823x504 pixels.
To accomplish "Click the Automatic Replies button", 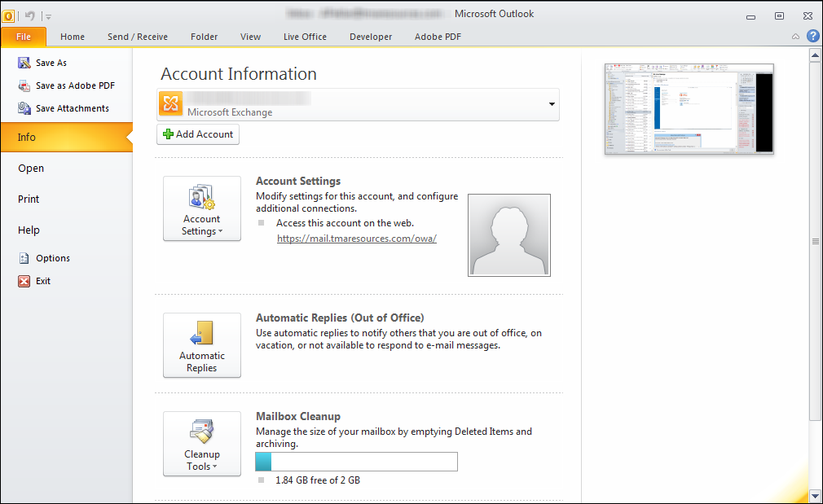I will (202, 345).
